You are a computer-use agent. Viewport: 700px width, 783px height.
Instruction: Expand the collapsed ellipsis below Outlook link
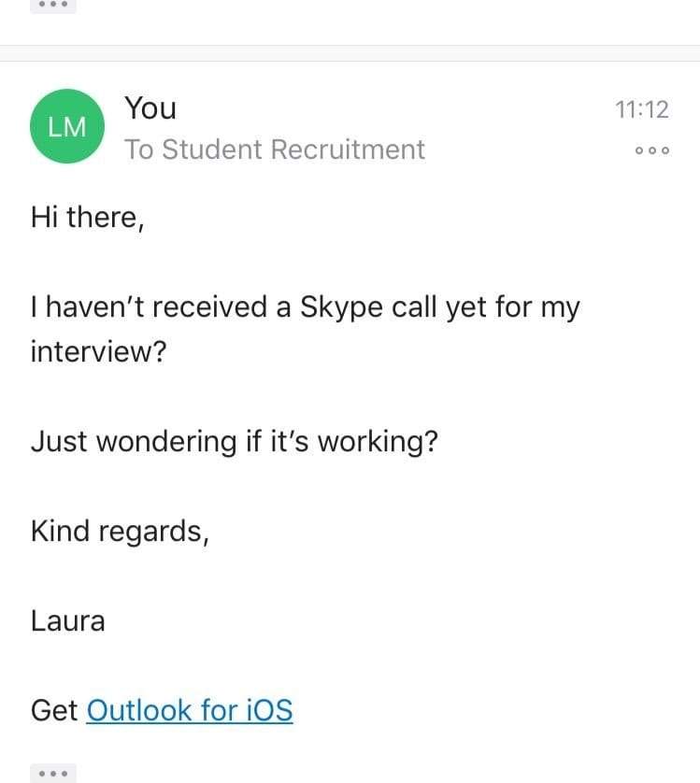[53, 773]
